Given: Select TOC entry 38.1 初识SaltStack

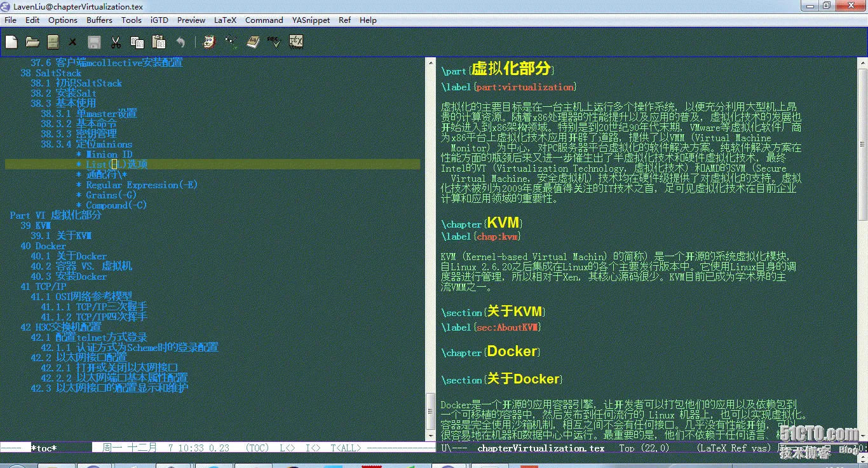Looking at the screenshot, I should (76, 83).
